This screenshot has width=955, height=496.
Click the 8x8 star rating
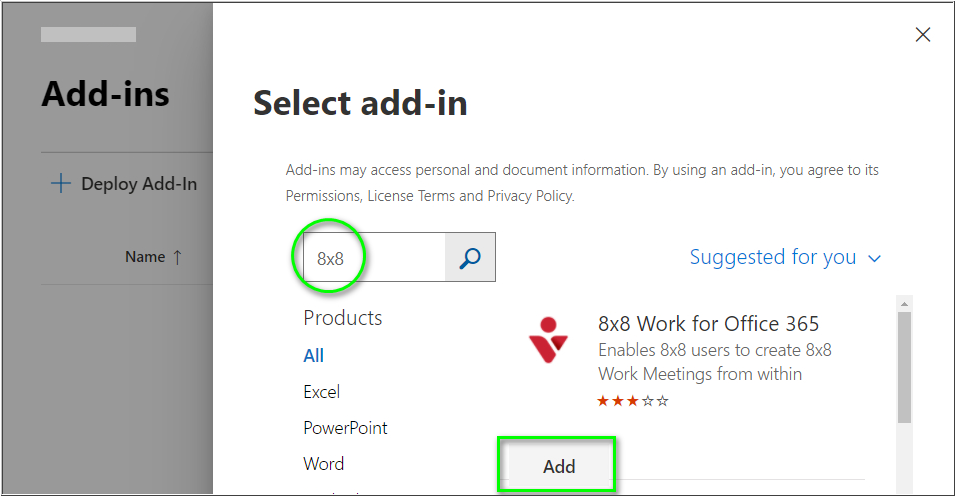(633, 401)
